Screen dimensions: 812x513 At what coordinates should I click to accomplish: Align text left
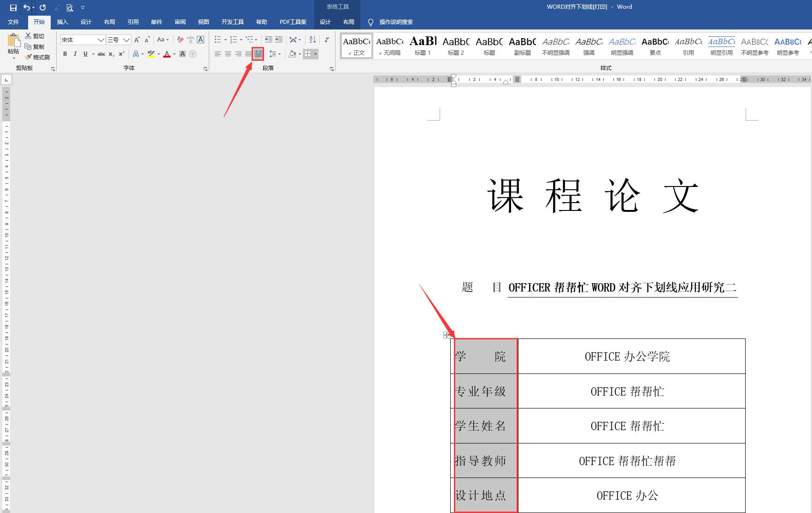(x=218, y=54)
